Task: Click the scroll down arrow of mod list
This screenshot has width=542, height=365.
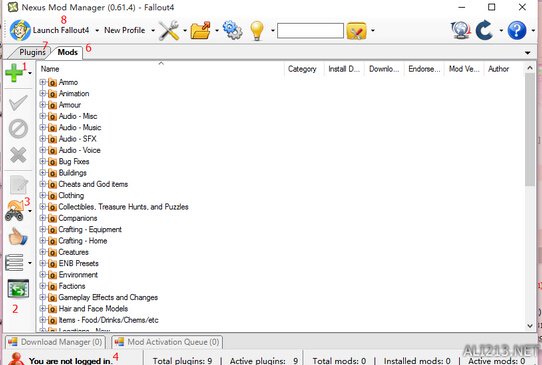Action: click(530, 326)
